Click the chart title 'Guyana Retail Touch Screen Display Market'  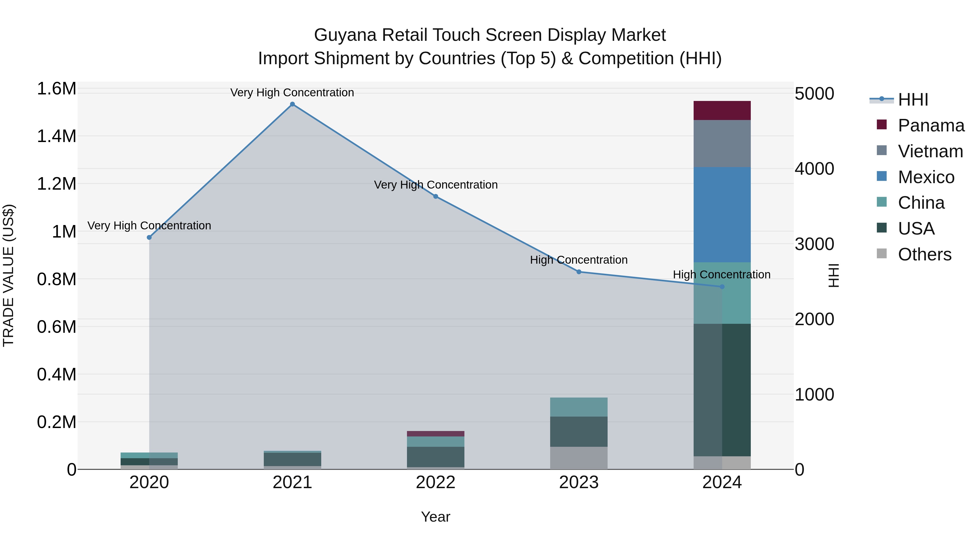[490, 35]
